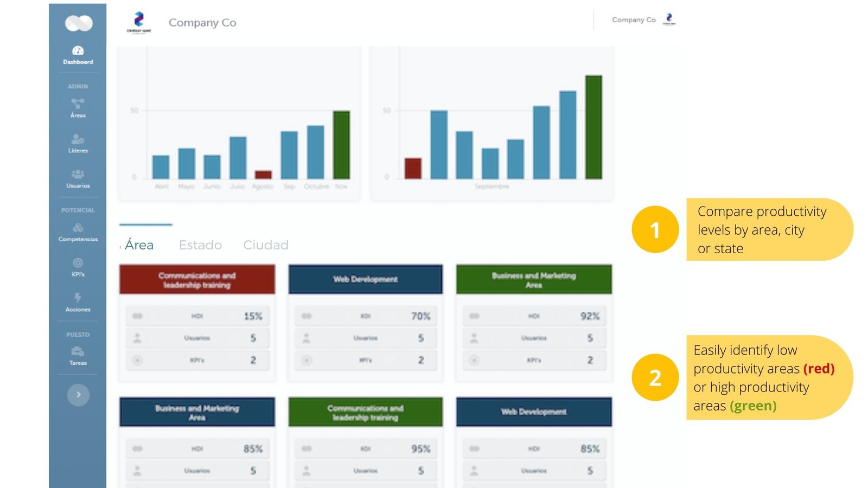The image size is (868, 488).
Task: Click the KPI's row in the 70% card
Action: tap(366, 360)
